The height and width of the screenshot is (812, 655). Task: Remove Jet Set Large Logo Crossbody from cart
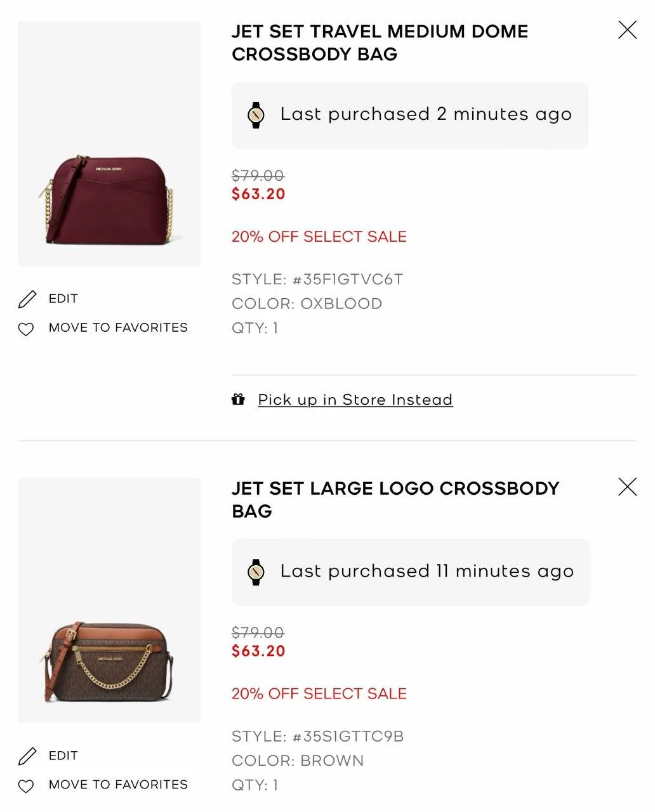click(x=627, y=487)
